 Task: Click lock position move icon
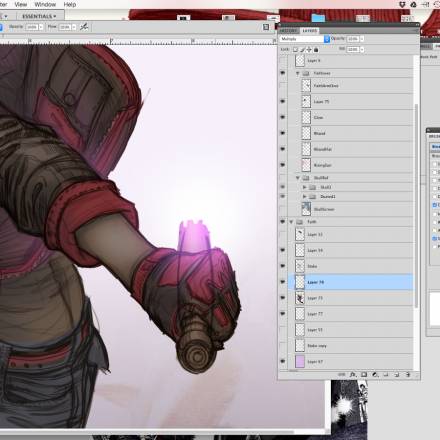[x=309, y=50]
